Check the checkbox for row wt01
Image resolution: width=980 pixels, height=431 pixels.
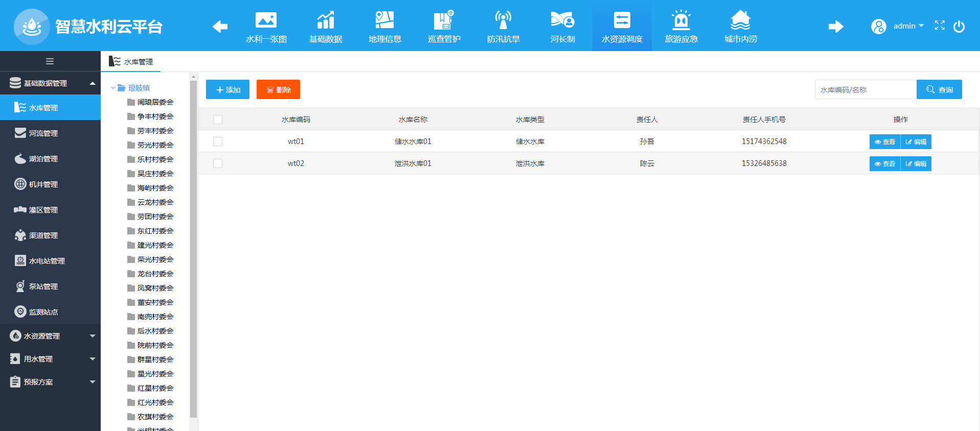click(x=218, y=141)
